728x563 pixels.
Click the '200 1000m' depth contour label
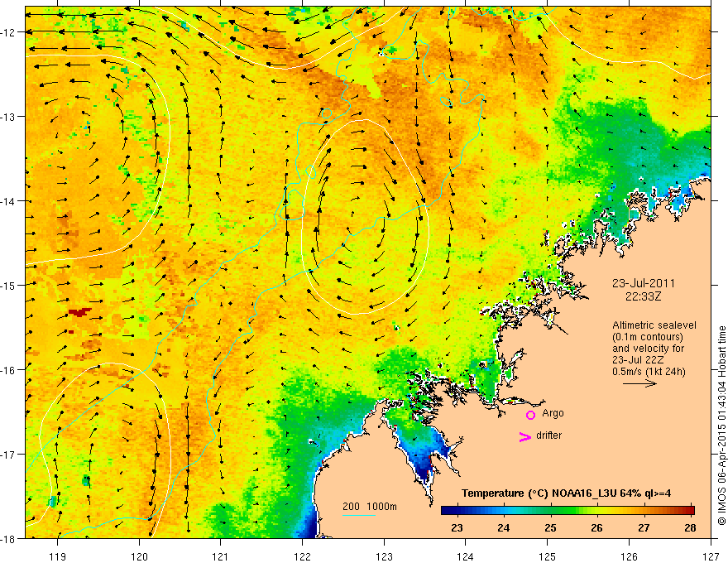370,507
